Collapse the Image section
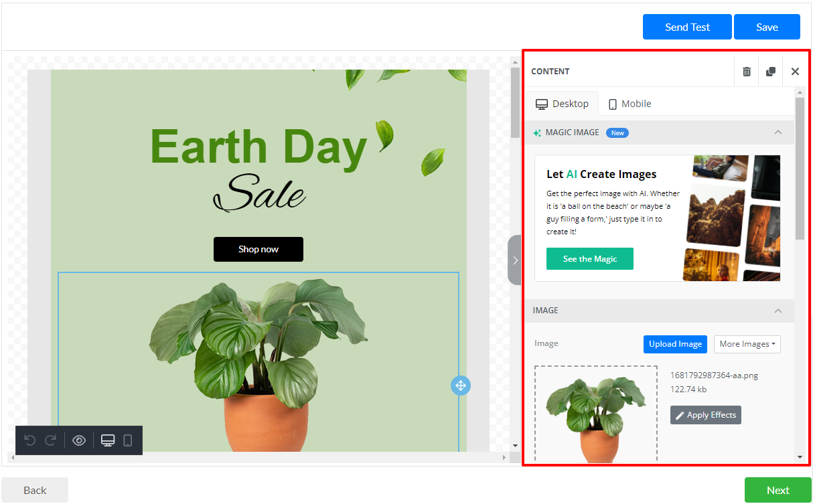This screenshot has width=813, height=504. (778, 311)
